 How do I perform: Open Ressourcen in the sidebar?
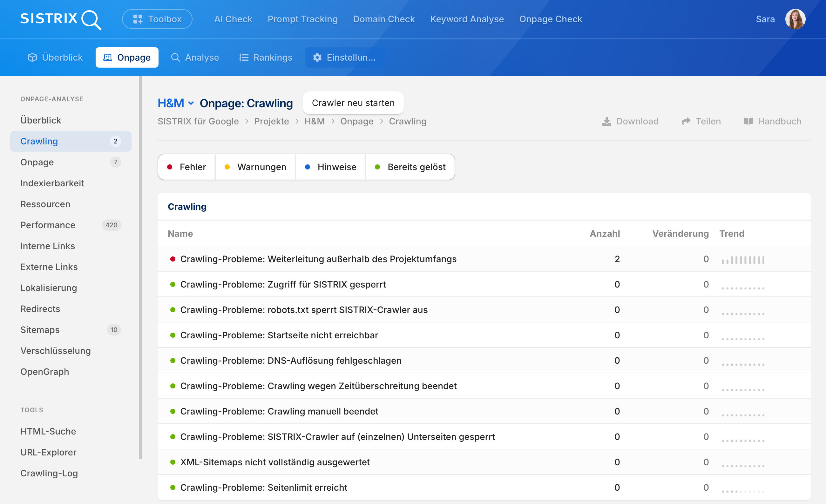tap(71, 204)
